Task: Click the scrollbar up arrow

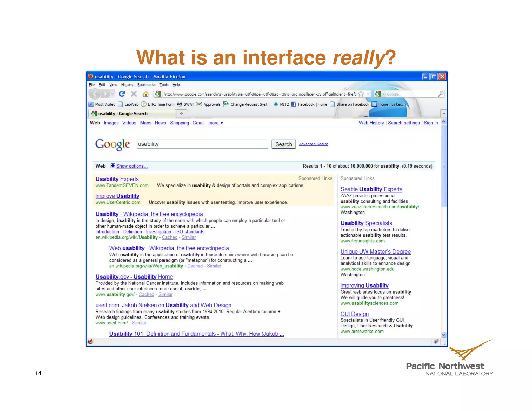Action: tap(444, 121)
